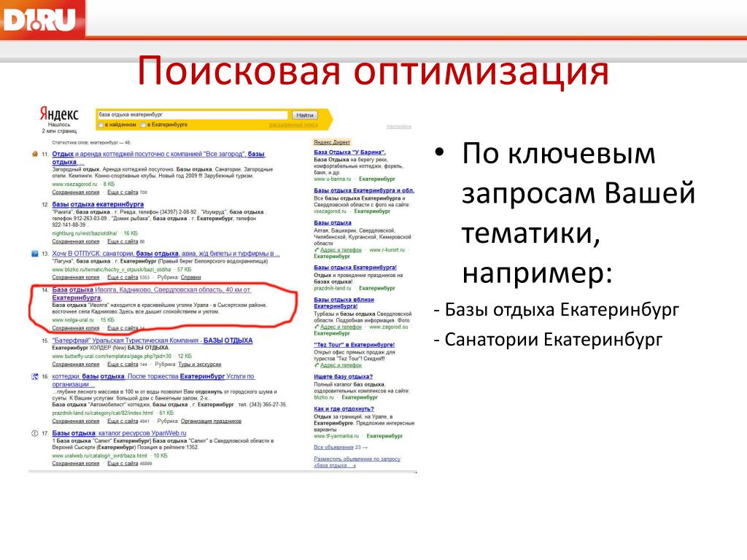Open result 16 "коттеджи, базы отдыха"
This screenshot has height=560, width=747.
pos(153,380)
